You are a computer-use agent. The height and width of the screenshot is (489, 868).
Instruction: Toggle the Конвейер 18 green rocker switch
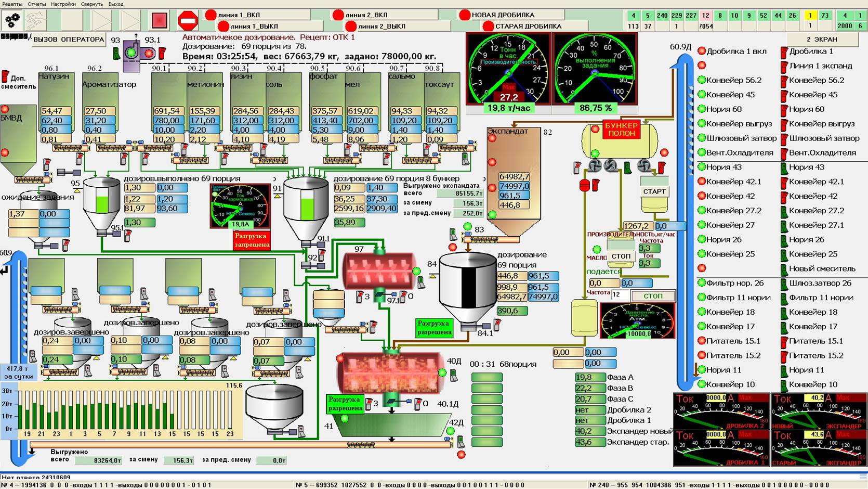coord(784,312)
